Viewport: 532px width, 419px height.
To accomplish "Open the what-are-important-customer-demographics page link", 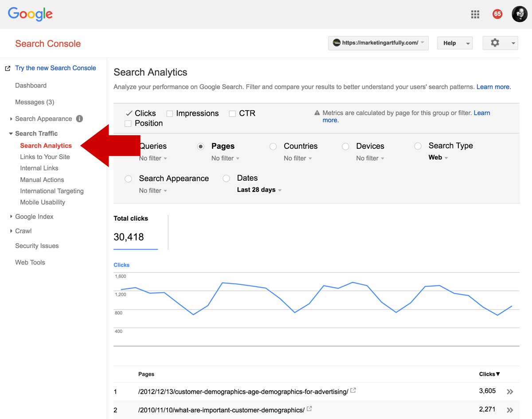I will tap(221, 410).
